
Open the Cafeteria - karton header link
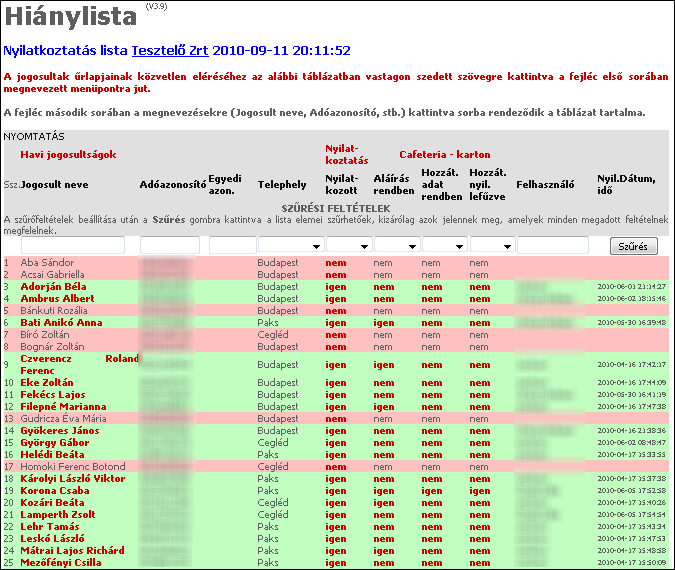tap(445, 155)
